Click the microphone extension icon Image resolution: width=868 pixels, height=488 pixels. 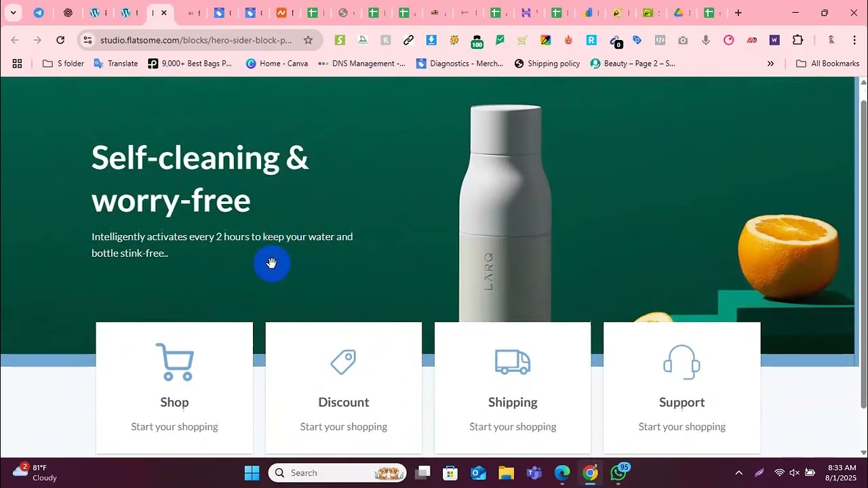pos(706,40)
